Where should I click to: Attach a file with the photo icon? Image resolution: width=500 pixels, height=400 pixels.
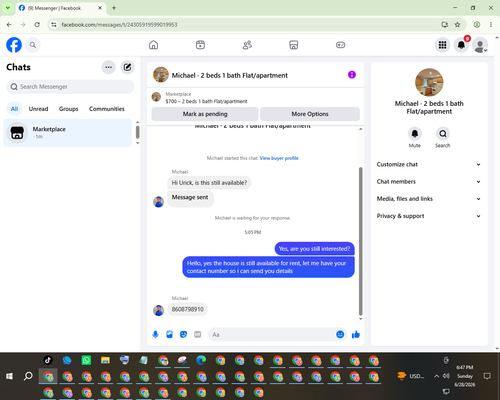click(x=169, y=334)
